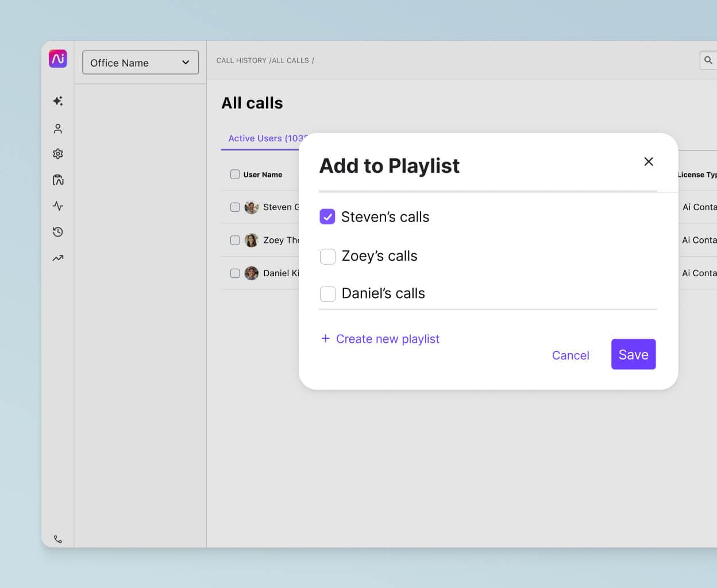Click the phone icon at sidebar bottom
Viewport: 717px width, 588px height.
click(x=57, y=539)
